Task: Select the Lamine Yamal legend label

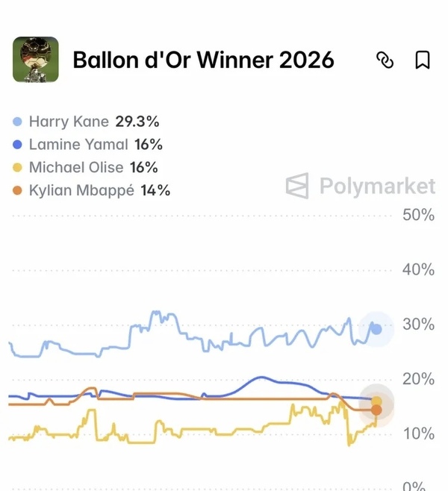Action: click(x=78, y=145)
